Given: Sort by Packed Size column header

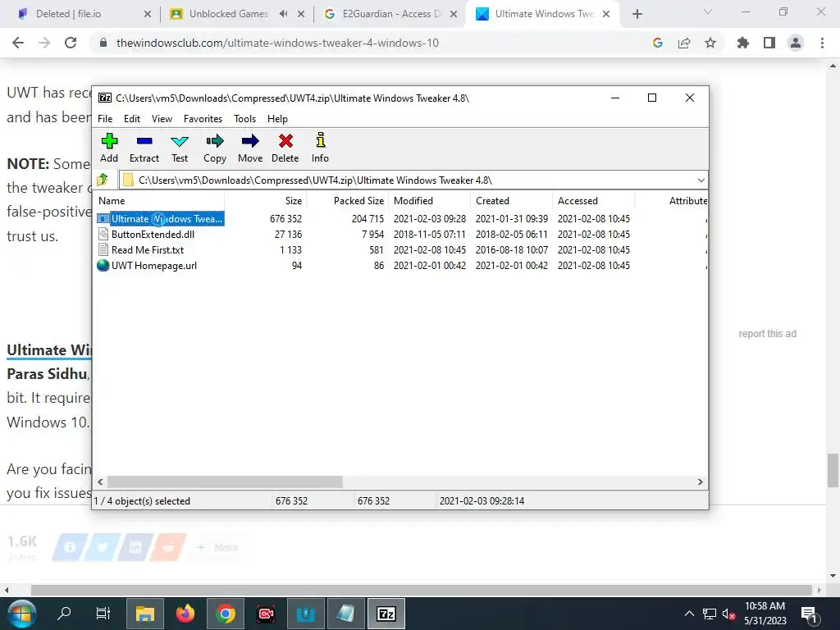Looking at the screenshot, I should 348,201.
